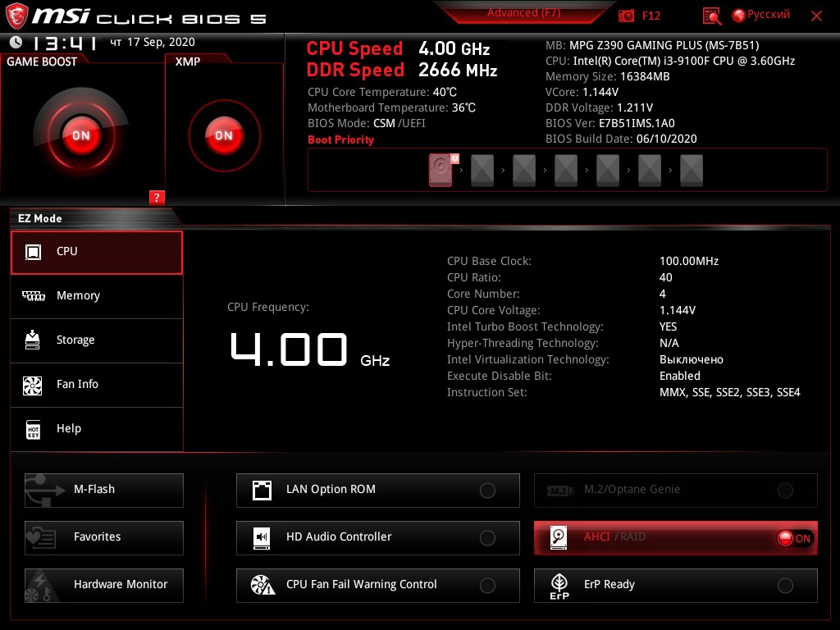Click the AHCI hard disk icon
The width and height of the screenshot is (840, 630).
pos(559,538)
